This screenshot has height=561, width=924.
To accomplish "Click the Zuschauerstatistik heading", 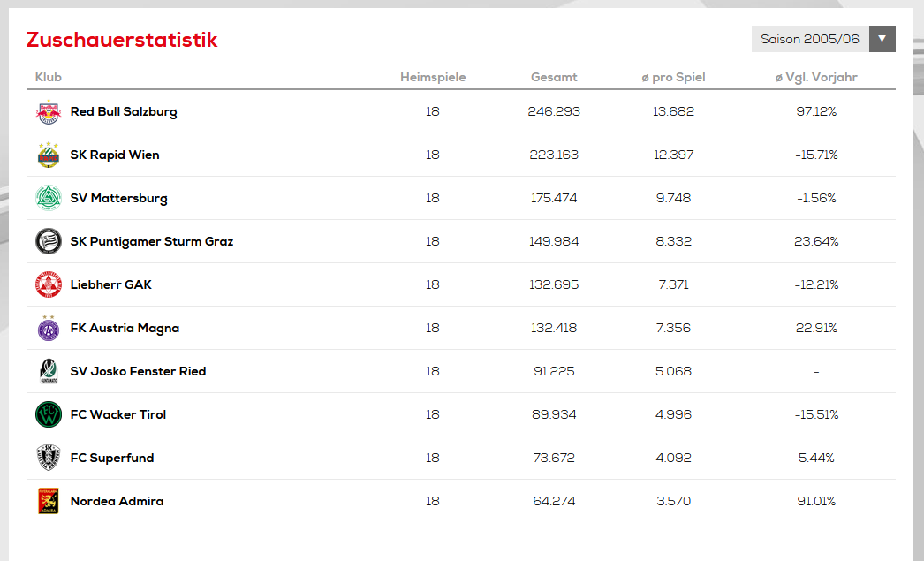I will tap(122, 40).
